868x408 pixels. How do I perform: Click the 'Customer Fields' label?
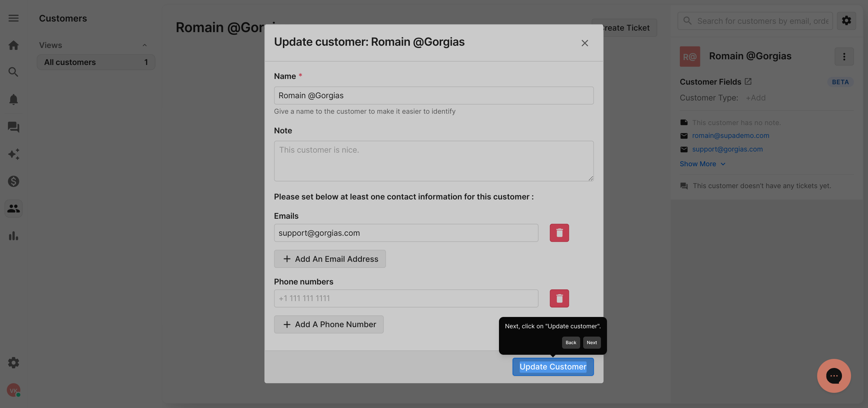[x=710, y=82]
